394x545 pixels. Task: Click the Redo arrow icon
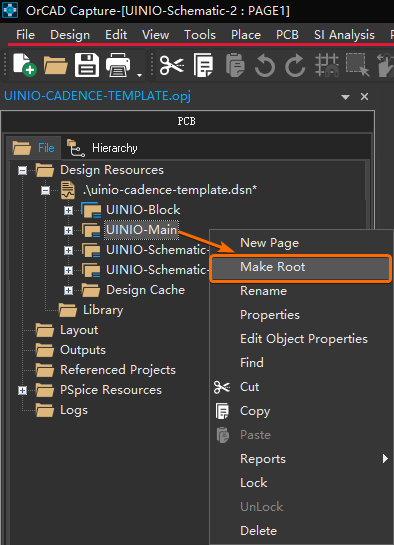tap(295, 65)
